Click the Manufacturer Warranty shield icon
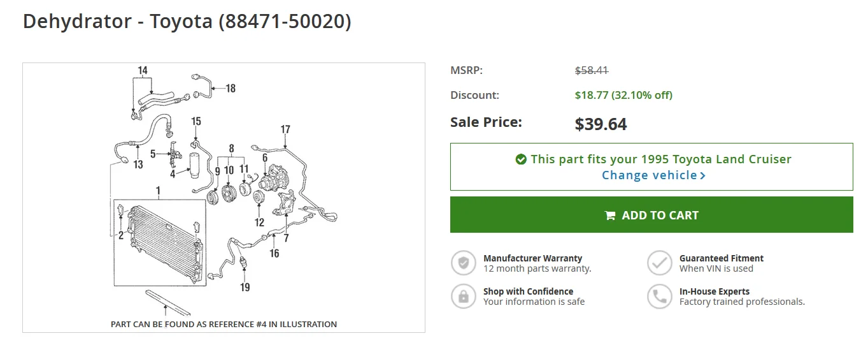 [464, 263]
